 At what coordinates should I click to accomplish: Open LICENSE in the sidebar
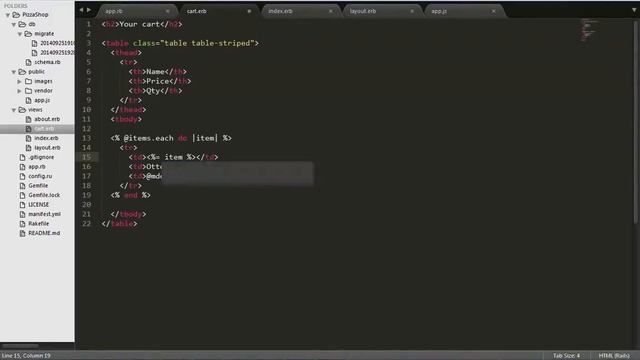click(x=38, y=204)
